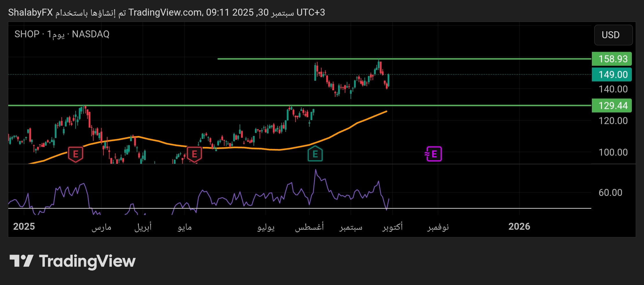Click the نوفمبر label on time axis
The image size is (644, 285).
tap(438, 227)
